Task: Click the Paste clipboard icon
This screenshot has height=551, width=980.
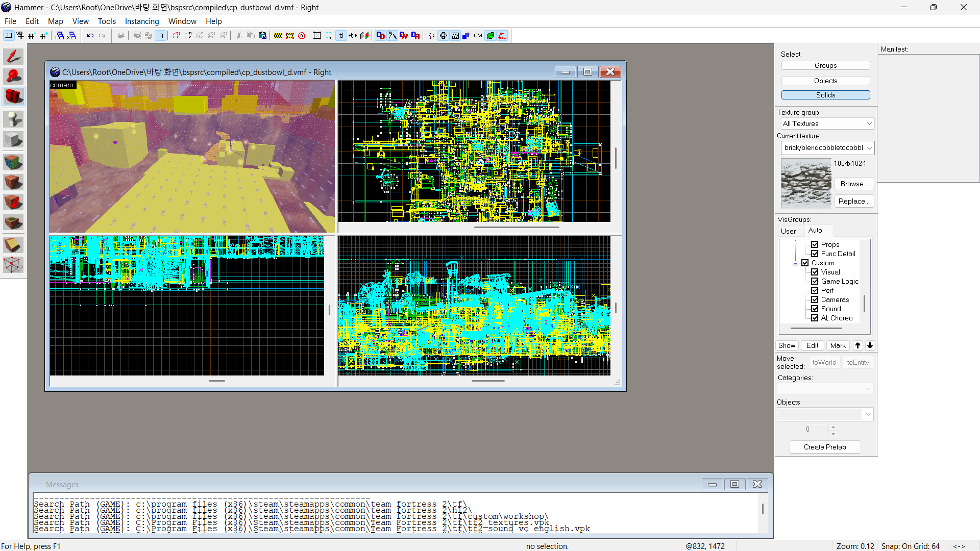Action: tap(262, 36)
